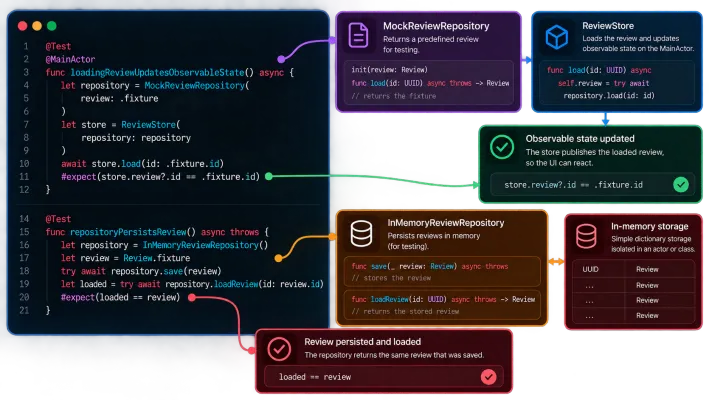
Task: Click the Observable state updated checkmark icon
Action: [x=502, y=147]
